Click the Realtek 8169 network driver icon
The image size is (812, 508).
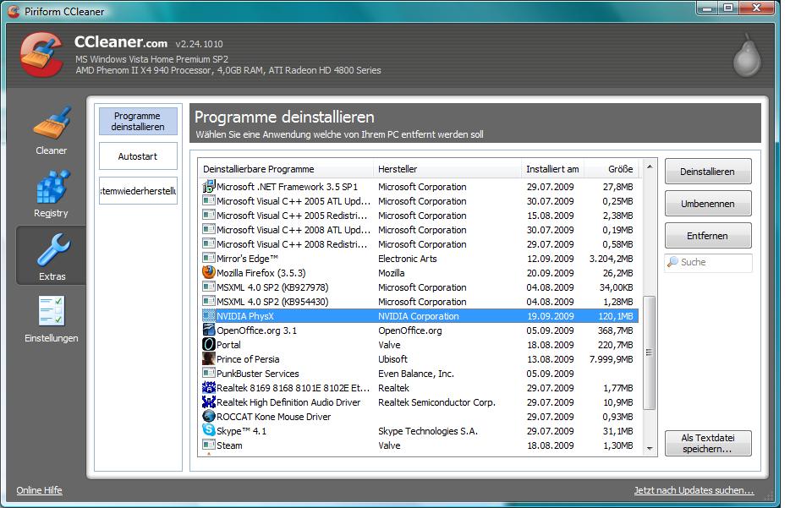pos(209,387)
